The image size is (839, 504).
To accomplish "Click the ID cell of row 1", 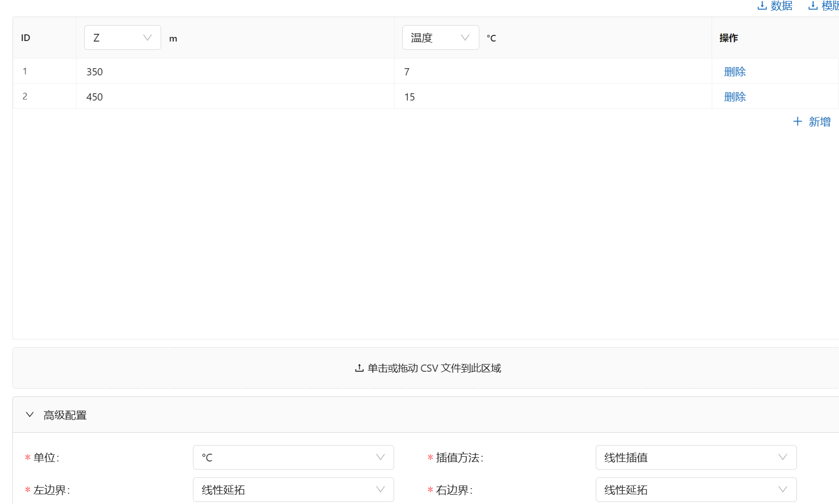I will point(45,71).
